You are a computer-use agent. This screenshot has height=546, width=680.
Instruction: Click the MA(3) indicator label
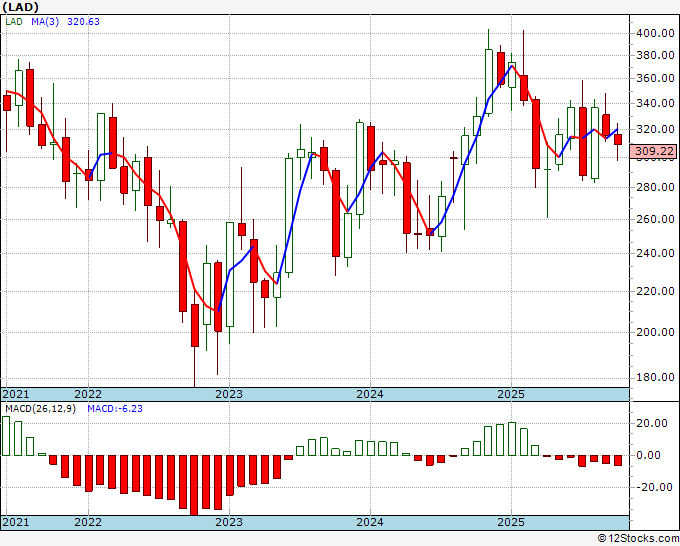click(45, 22)
